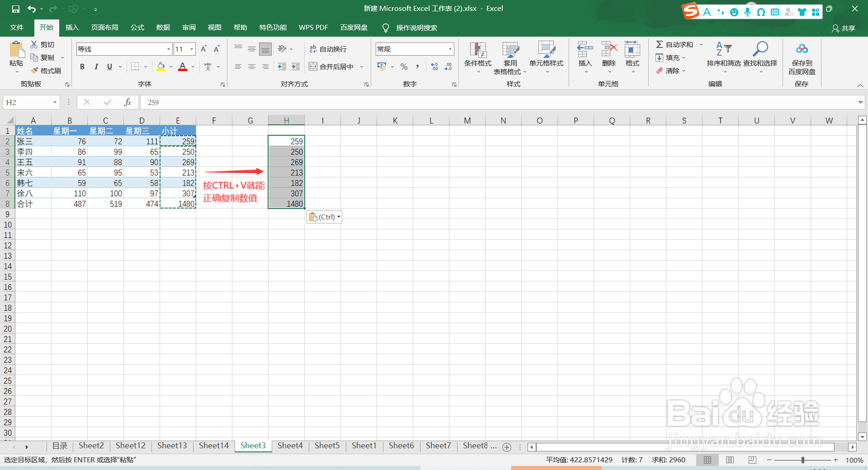The height and width of the screenshot is (470, 868).
Task: Switch to the Insert (插入) ribbon tab
Action: (x=72, y=28)
